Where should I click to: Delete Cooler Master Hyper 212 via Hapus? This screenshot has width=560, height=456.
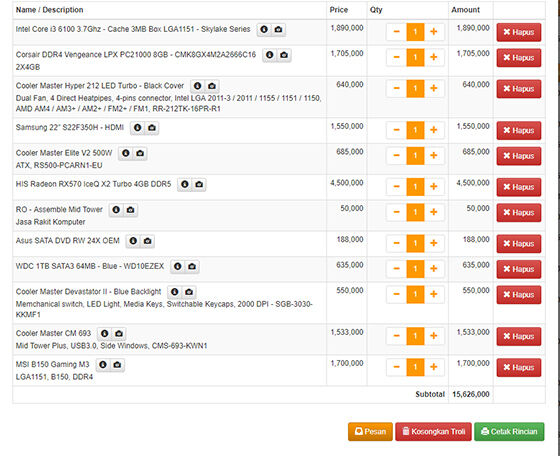click(x=519, y=89)
